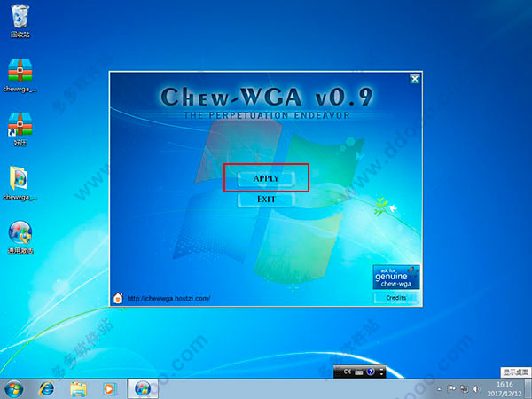Screen dimensions: 532x399
Task: Open the clock showing 16:16
Action: pos(505,389)
